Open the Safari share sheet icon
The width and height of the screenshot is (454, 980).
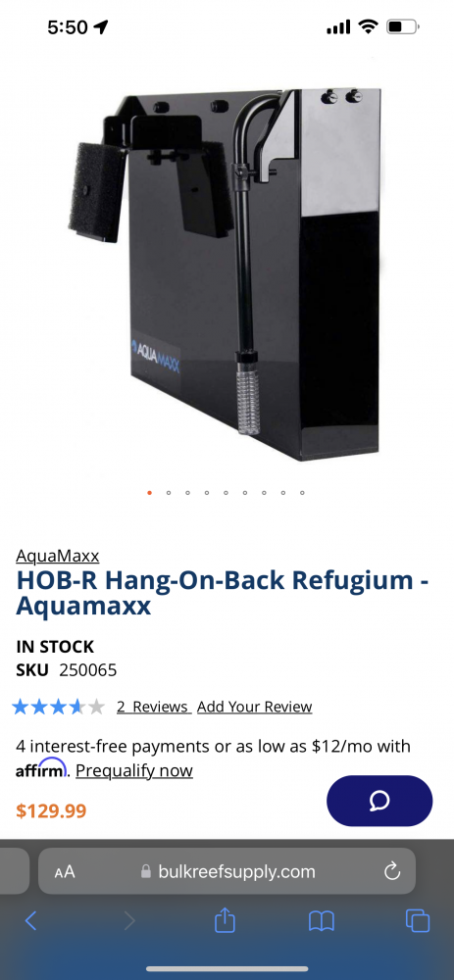225,919
